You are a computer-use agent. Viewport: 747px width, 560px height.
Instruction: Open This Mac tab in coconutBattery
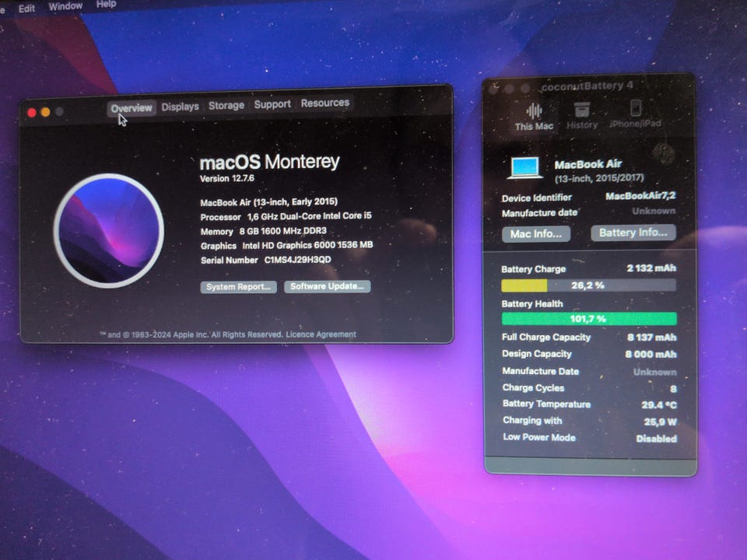[x=534, y=117]
